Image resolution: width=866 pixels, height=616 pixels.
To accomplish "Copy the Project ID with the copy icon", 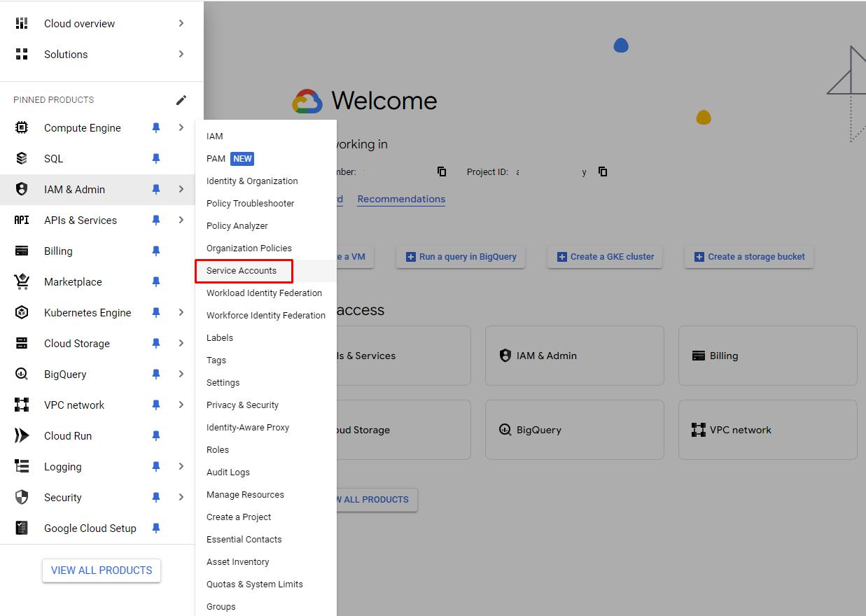I will [x=603, y=171].
